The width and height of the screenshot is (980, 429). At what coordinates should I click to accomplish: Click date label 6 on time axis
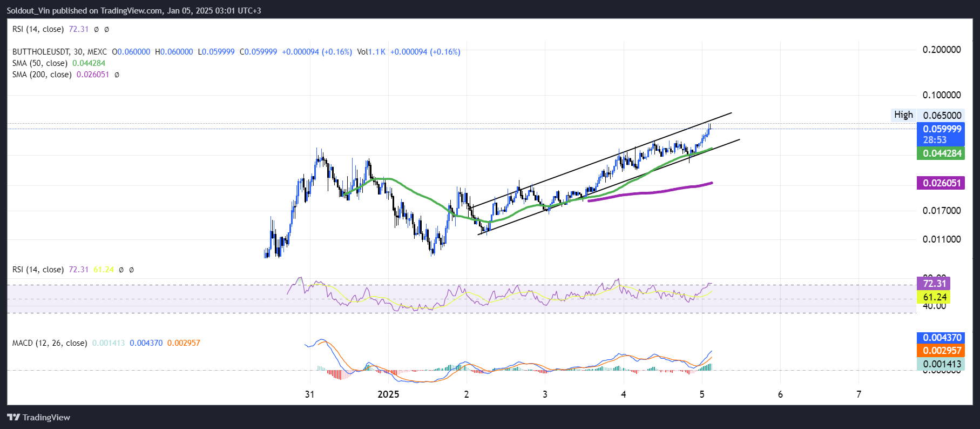click(x=780, y=394)
